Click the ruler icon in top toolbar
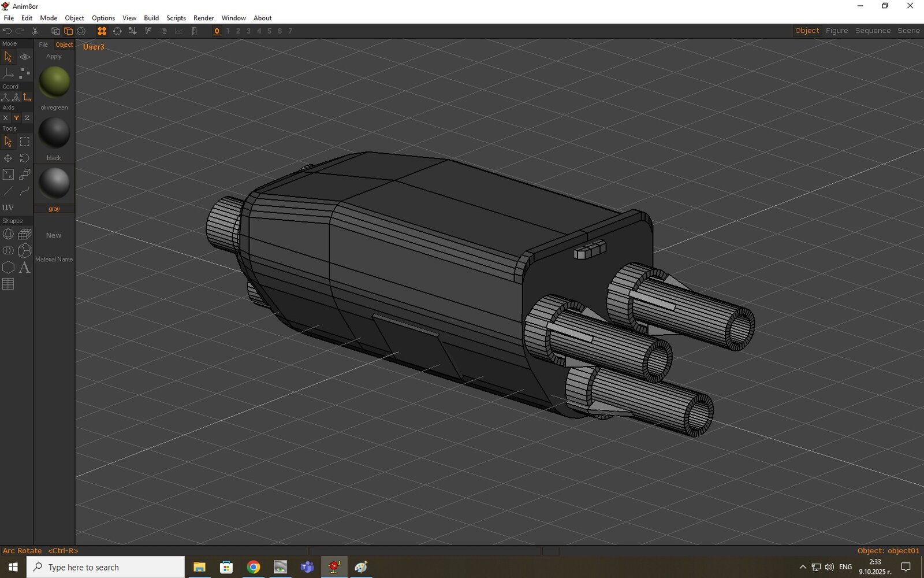 195,31
